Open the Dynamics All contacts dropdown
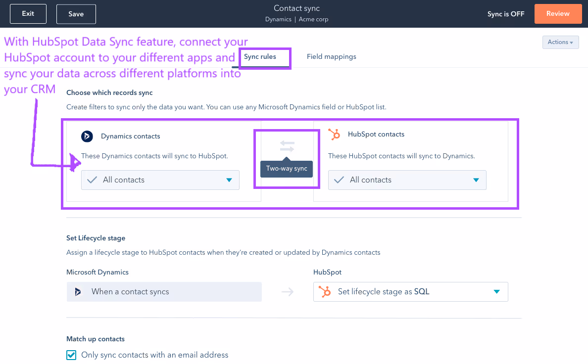 [x=229, y=180]
